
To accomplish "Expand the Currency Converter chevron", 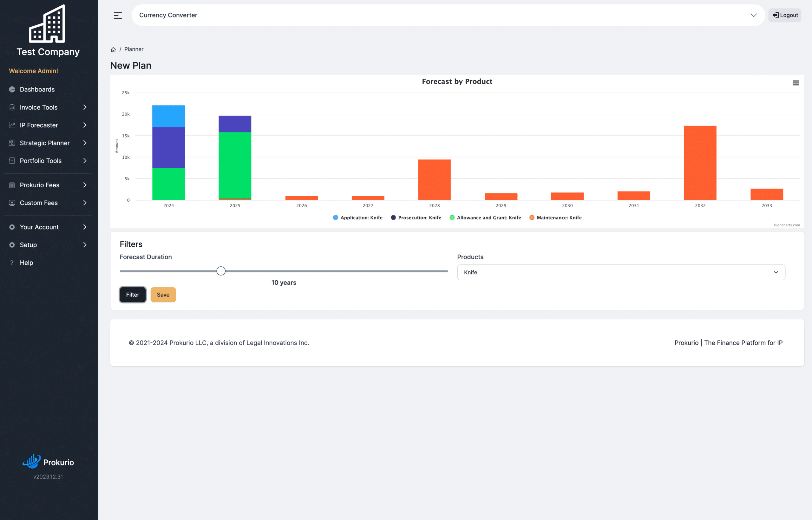I will click(x=753, y=15).
